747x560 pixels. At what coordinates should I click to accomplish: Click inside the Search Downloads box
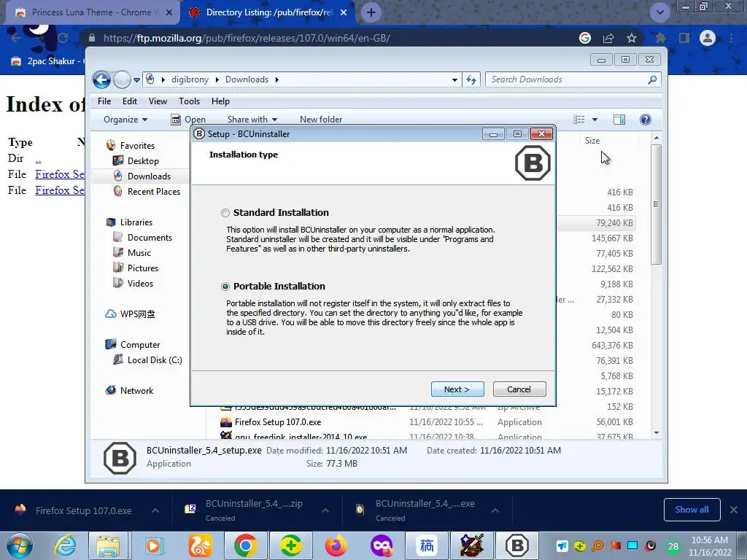[x=567, y=79]
